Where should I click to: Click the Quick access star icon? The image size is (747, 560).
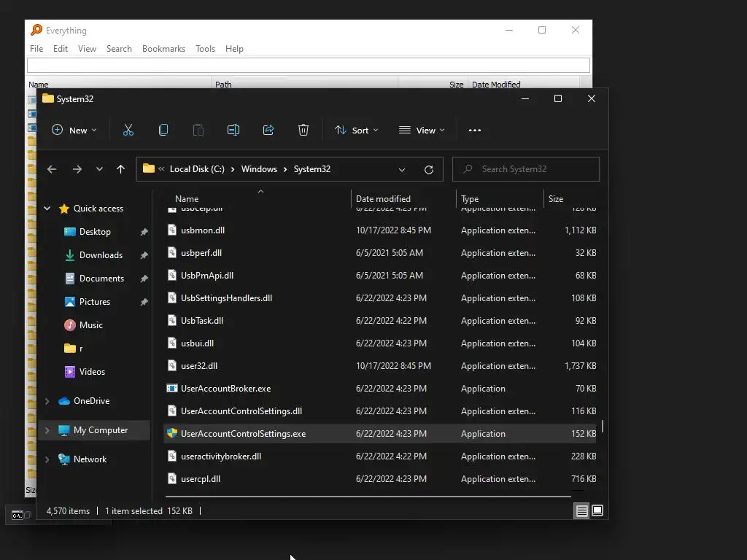click(x=64, y=209)
